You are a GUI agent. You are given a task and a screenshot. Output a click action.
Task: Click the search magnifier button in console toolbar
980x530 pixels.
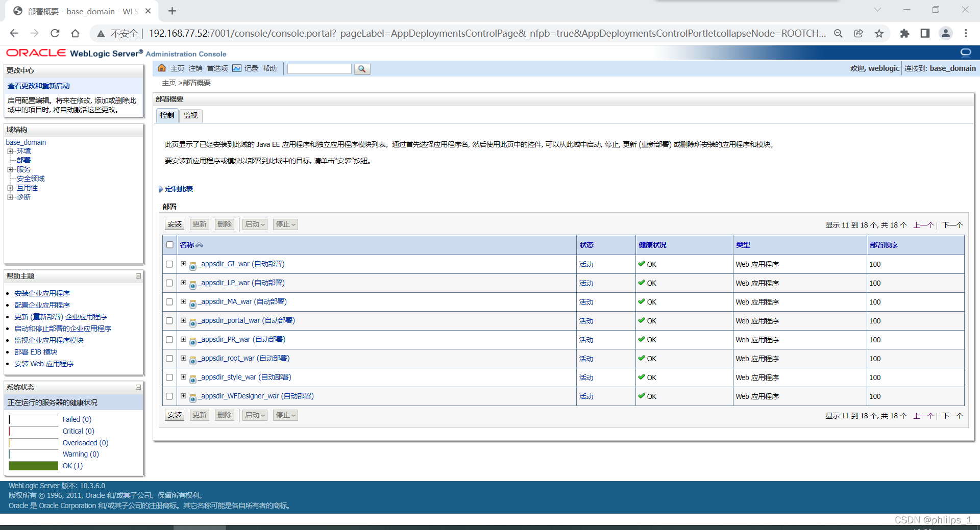pos(362,69)
